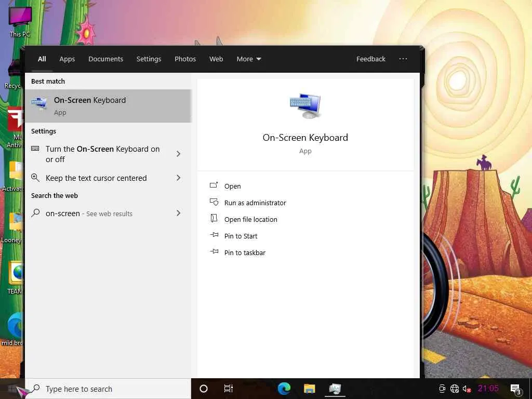This screenshot has width=532, height=399.
Task: Click the Cortana circle icon in taskbar
Action: point(204,389)
